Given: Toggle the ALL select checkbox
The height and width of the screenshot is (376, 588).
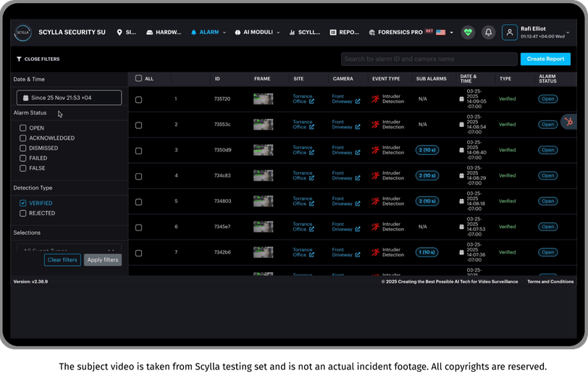Looking at the screenshot, I should coord(138,78).
